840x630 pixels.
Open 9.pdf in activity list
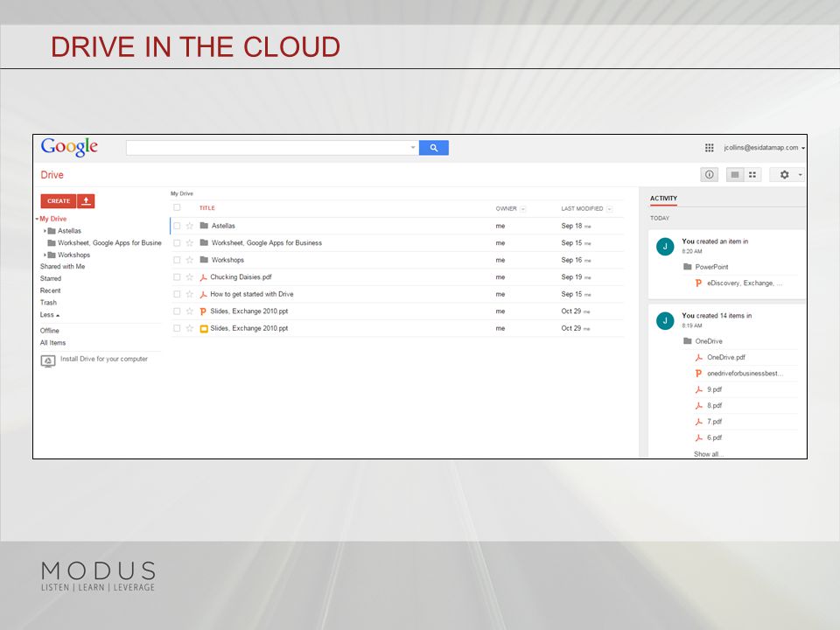tap(714, 389)
